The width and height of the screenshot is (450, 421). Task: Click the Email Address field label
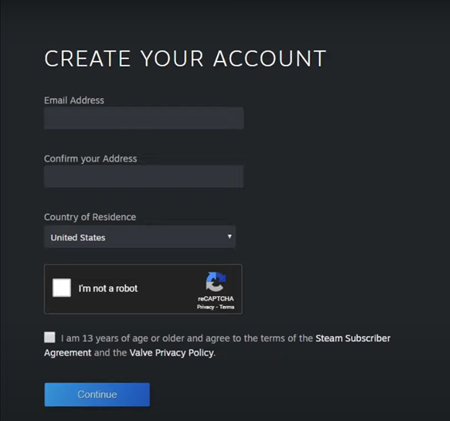click(74, 100)
